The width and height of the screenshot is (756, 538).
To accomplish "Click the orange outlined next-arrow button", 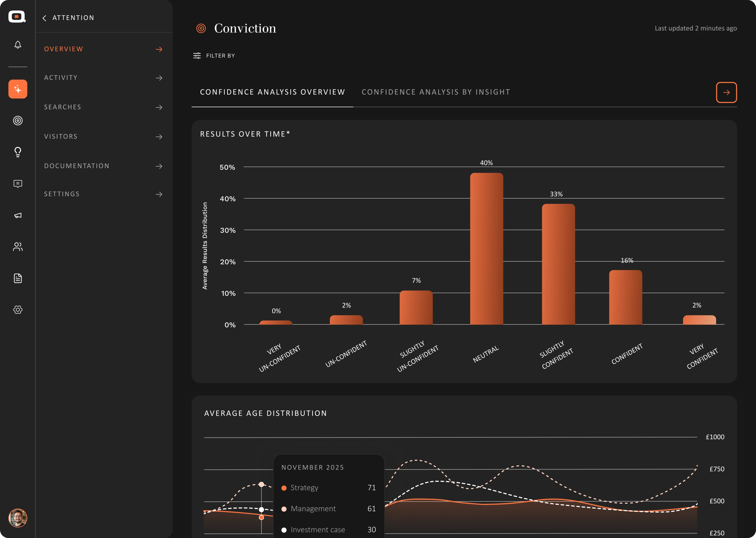I will point(726,92).
